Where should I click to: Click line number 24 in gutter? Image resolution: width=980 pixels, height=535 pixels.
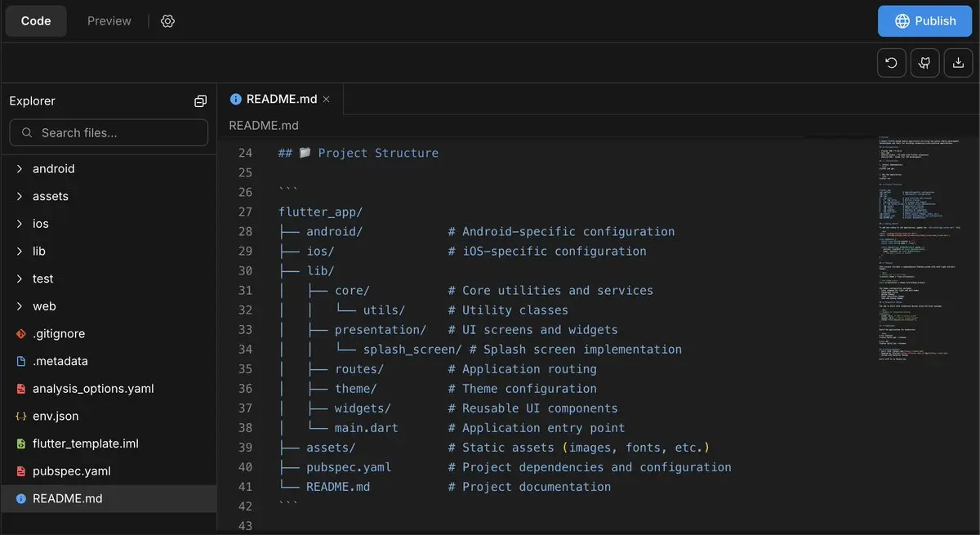coord(244,153)
